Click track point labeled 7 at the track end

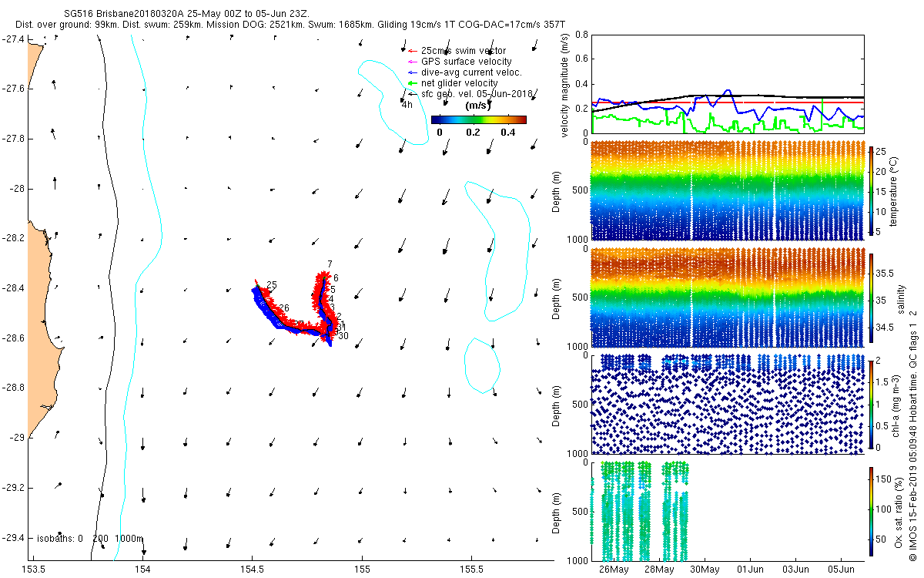coord(330,264)
